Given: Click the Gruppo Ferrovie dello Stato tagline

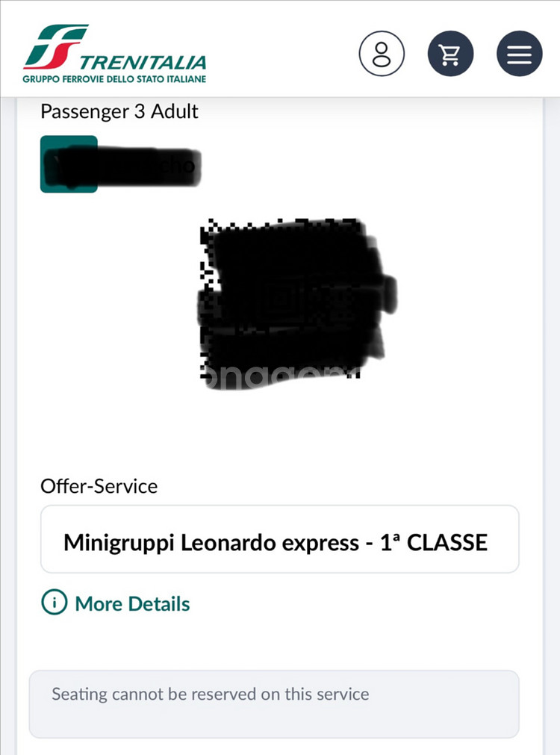Looking at the screenshot, I should (114, 78).
